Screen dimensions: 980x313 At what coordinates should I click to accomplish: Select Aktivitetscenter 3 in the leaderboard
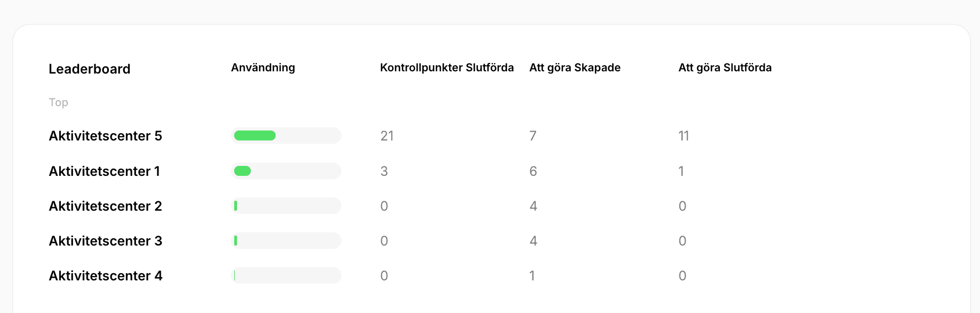pos(106,241)
